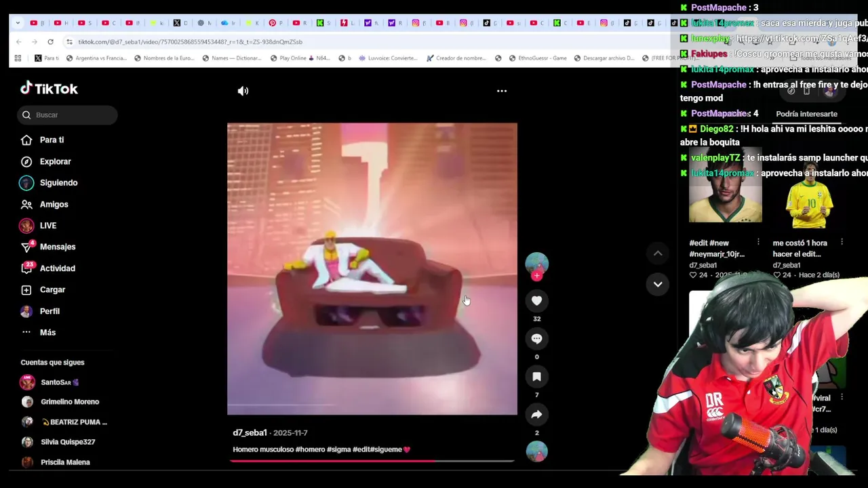Open 'EthnoGuessr - Game' bookmark
The image size is (868, 488).
pyautogui.click(x=537, y=58)
